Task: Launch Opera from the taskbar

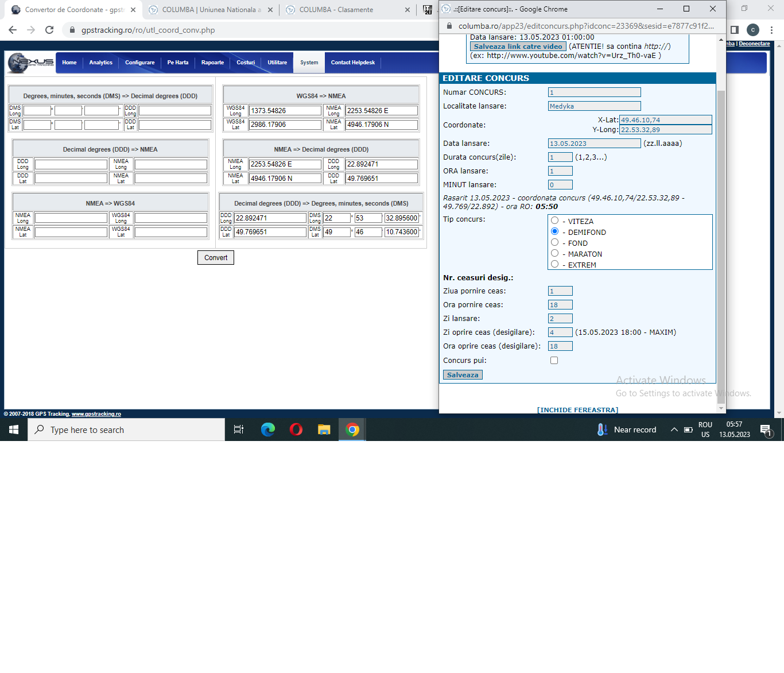Action: pyautogui.click(x=296, y=430)
